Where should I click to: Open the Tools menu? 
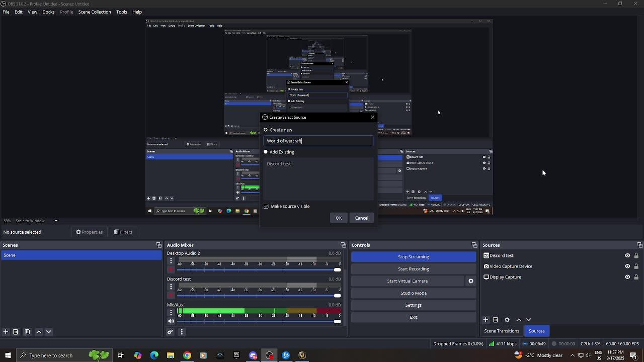pyautogui.click(x=122, y=12)
